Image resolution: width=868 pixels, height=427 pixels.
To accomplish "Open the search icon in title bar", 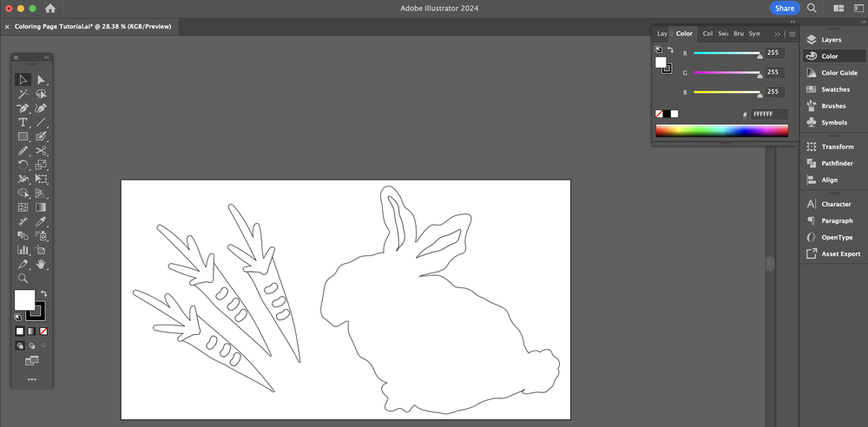I will coord(812,8).
